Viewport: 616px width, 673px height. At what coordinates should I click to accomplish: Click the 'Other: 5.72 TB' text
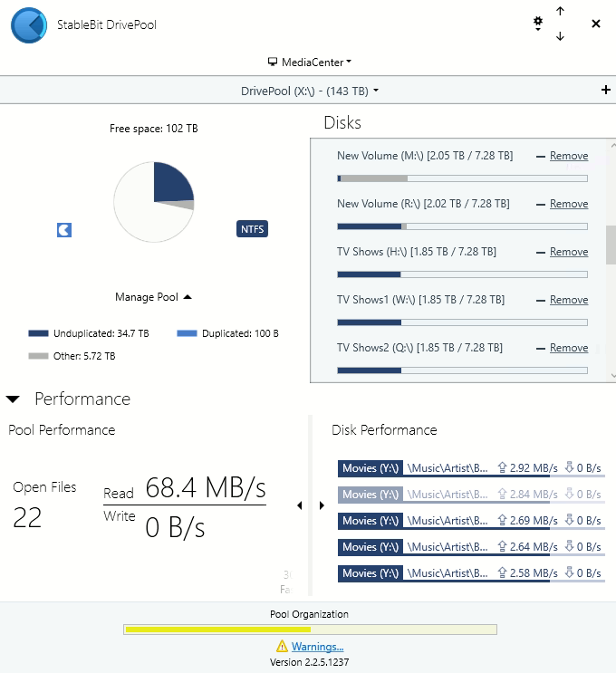84,356
